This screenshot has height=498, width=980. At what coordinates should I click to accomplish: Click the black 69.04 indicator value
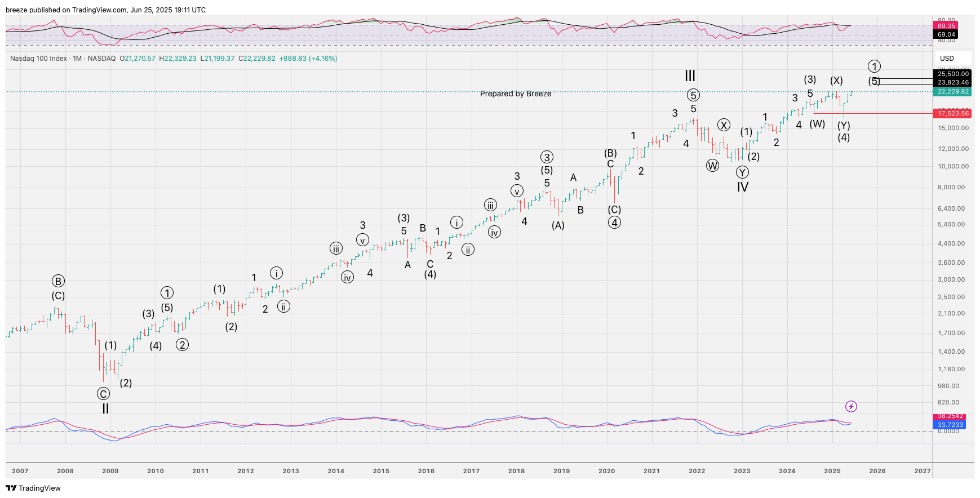pyautogui.click(x=946, y=34)
